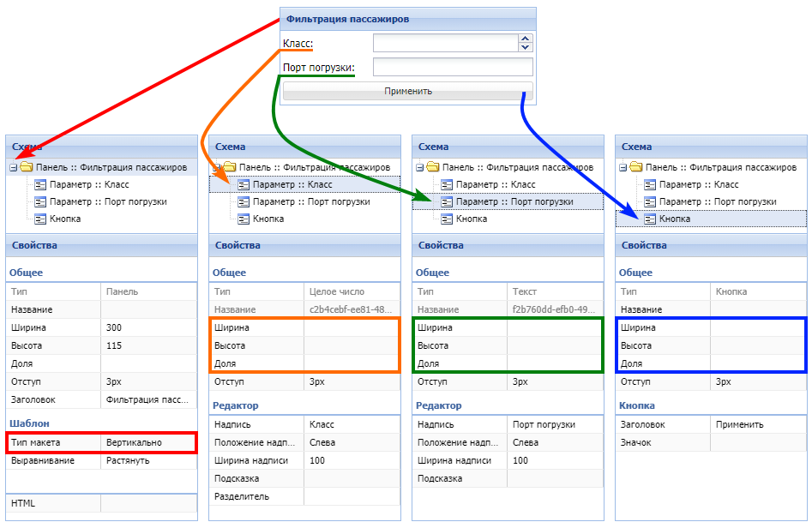812x528 pixels.
Task: Click the Класс numeric input field
Action: (445, 43)
